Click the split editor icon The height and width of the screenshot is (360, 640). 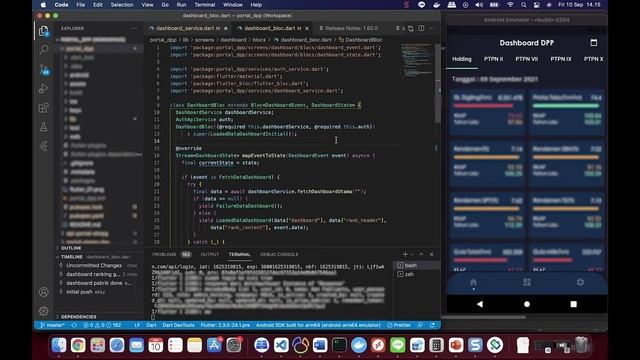pyautogui.click(x=421, y=28)
